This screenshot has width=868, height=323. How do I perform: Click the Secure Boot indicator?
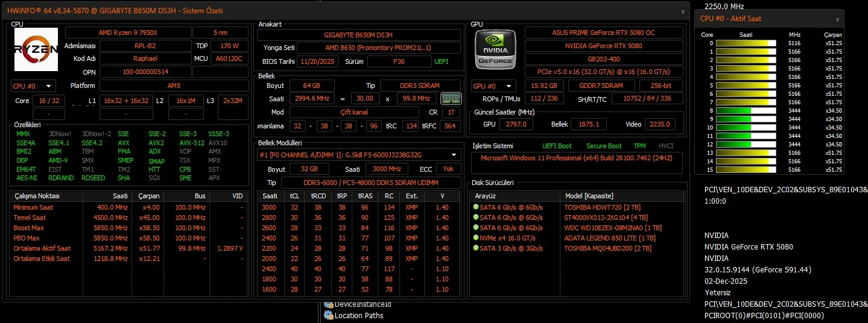(604, 146)
